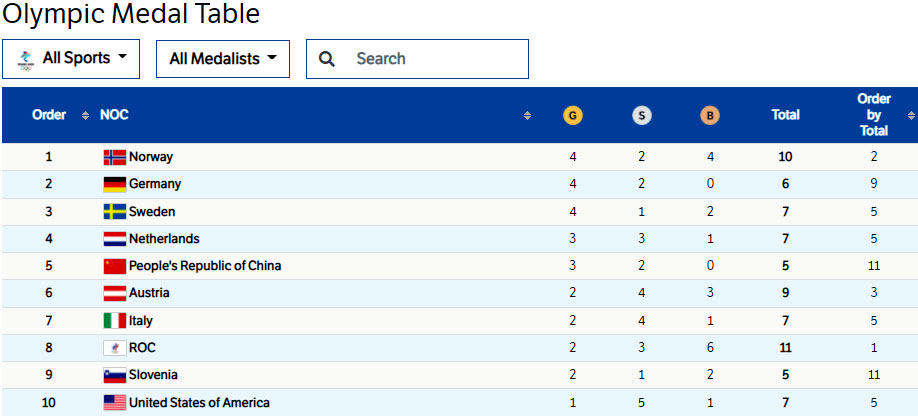The height and width of the screenshot is (416, 918).
Task: Click the silver medal S icon
Action: 642,115
